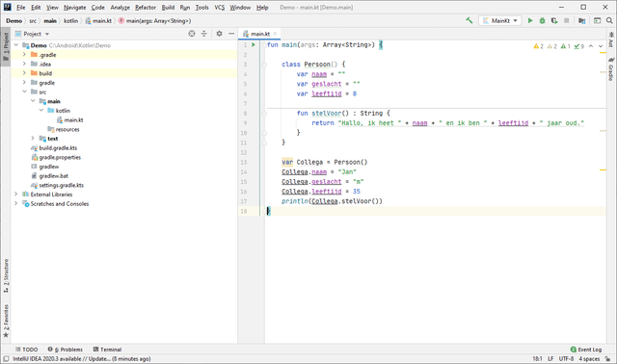Toggle the 1: Project side tab
The image size is (617, 364).
point(6,46)
